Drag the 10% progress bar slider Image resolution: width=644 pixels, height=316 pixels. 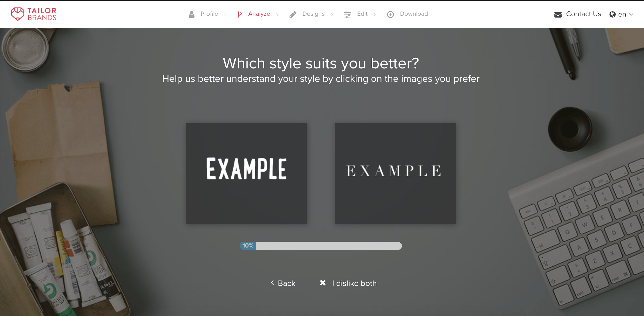click(247, 245)
